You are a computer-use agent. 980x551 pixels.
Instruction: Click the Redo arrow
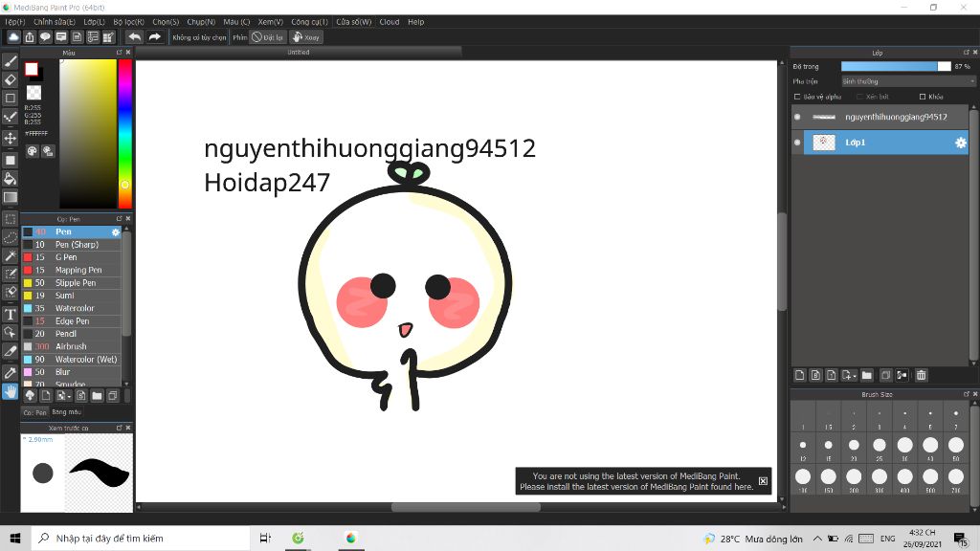pyautogui.click(x=154, y=37)
